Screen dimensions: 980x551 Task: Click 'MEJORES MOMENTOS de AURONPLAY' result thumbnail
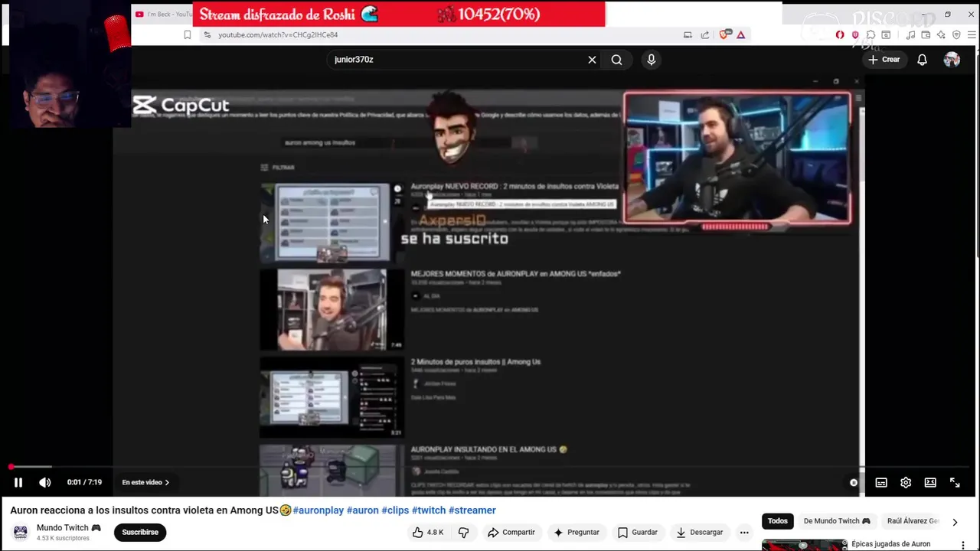[x=332, y=310]
